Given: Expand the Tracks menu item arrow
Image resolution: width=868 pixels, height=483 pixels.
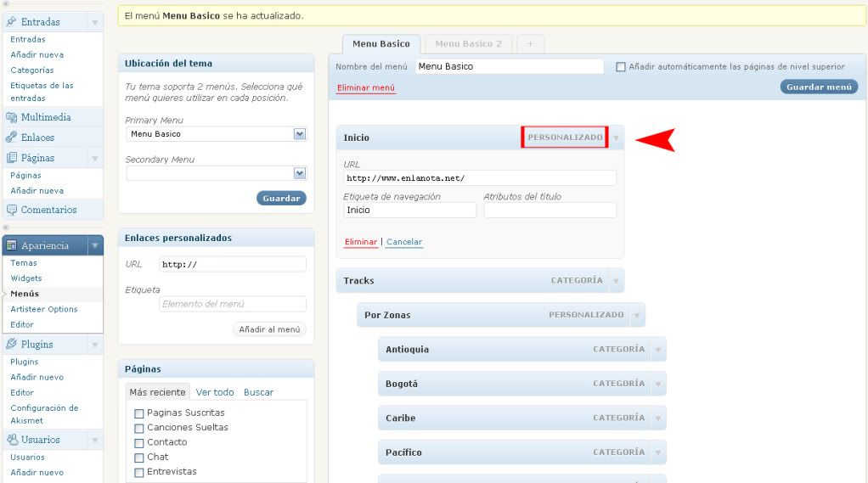Looking at the screenshot, I should pos(615,281).
